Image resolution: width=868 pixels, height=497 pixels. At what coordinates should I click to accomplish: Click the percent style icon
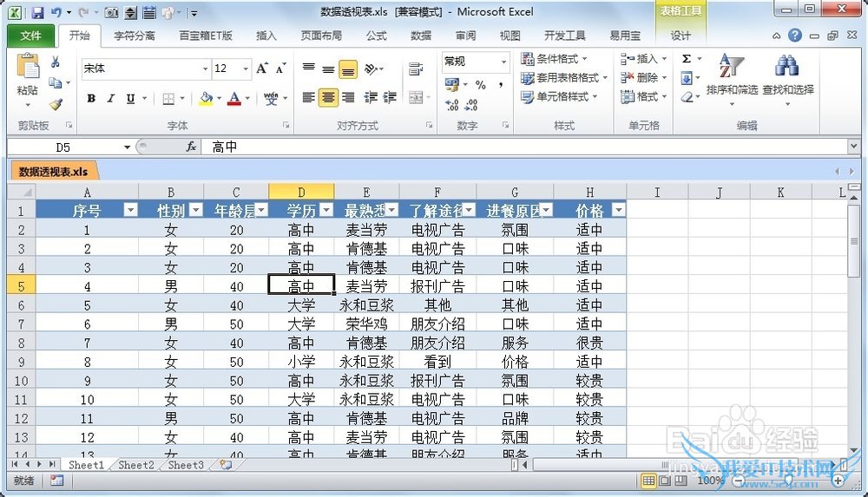coord(480,85)
